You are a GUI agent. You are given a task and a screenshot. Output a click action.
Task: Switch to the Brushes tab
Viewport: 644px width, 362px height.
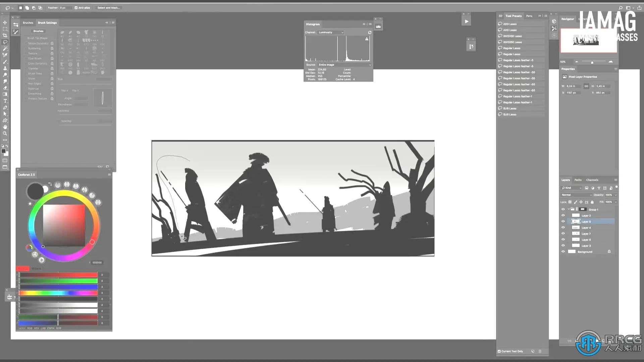(x=28, y=23)
